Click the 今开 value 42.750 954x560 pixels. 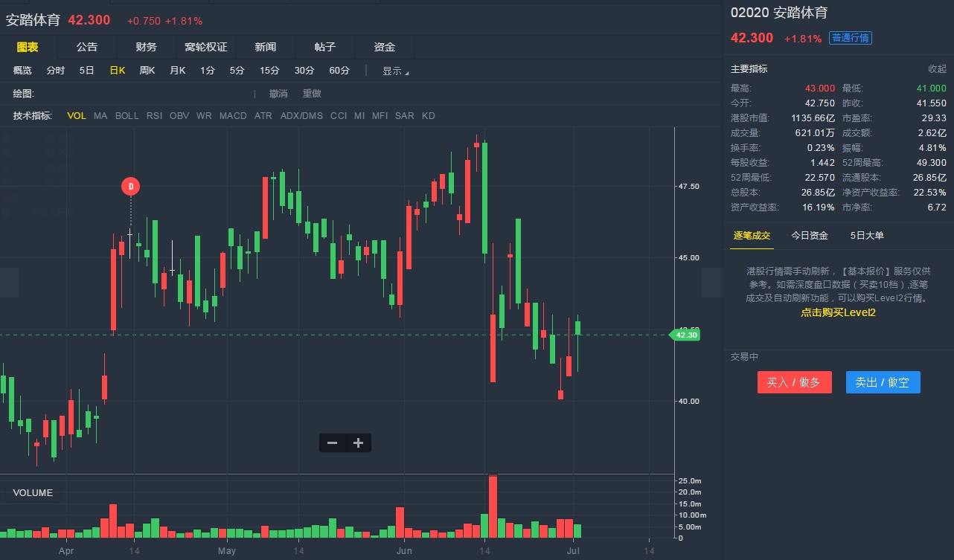[820, 103]
